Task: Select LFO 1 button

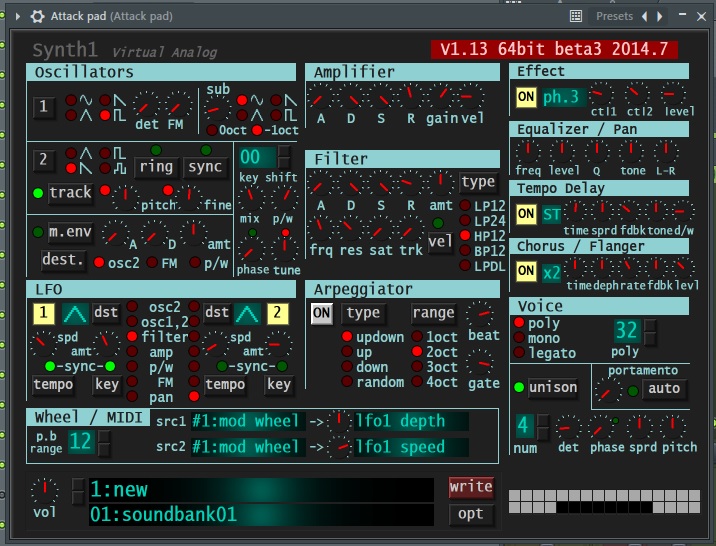Action: tap(44, 313)
